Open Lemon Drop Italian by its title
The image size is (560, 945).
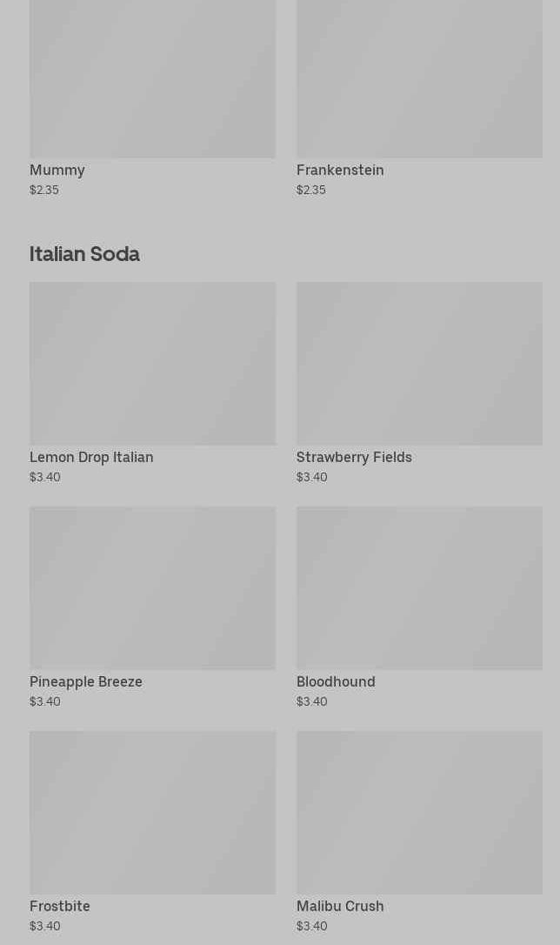click(x=91, y=458)
